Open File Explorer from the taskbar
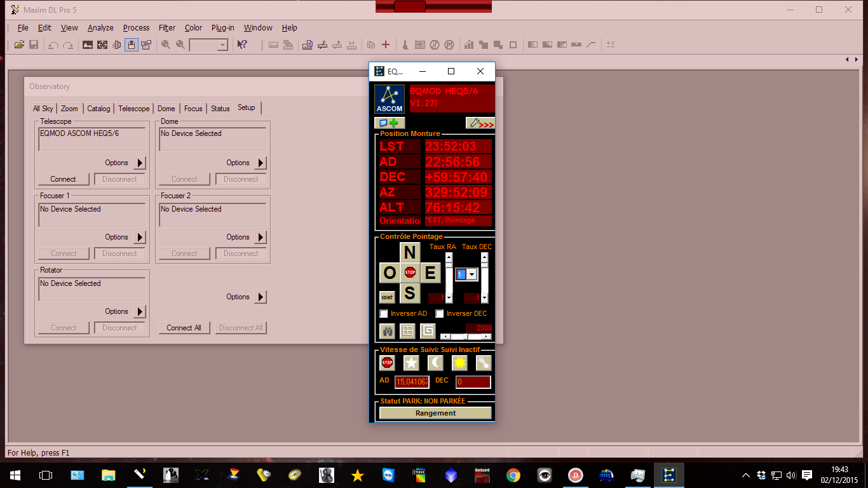The width and height of the screenshot is (868, 488). click(109, 475)
